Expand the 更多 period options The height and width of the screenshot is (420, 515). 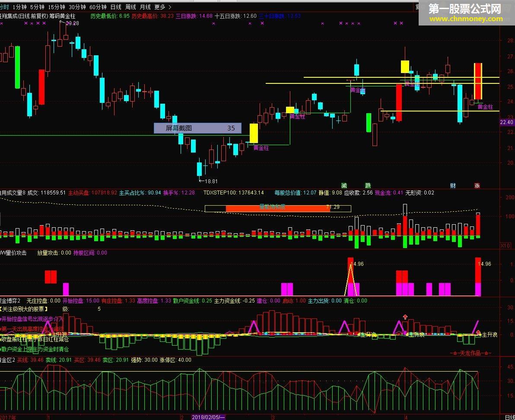163,7
